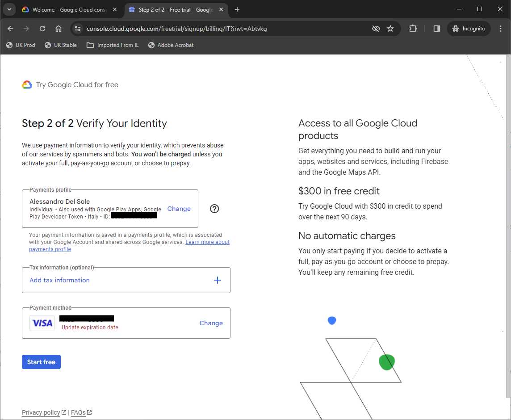Bookmark this page with the star icon
This screenshot has height=420, width=511.
tap(390, 28)
